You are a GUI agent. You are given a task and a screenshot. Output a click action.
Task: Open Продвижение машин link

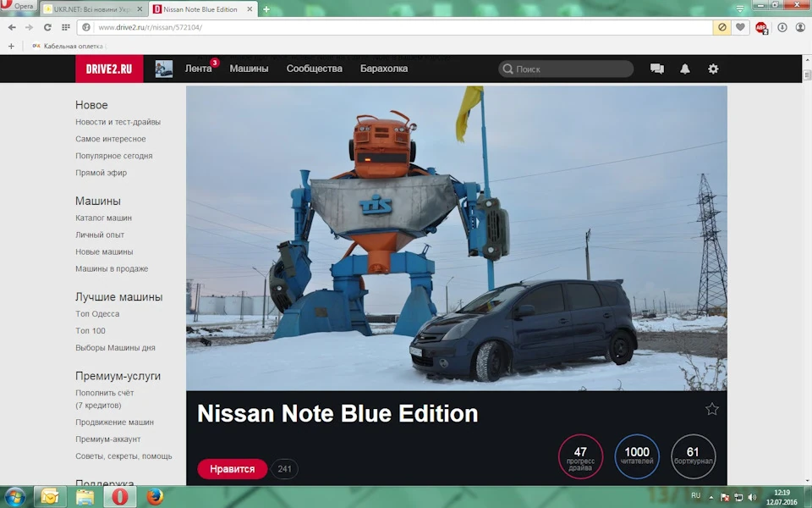114,422
